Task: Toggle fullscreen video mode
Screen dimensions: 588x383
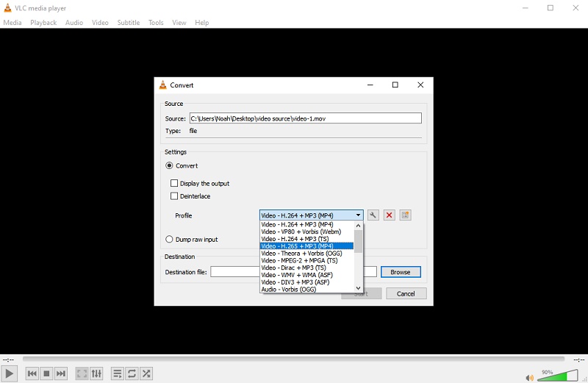Action: click(82, 373)
